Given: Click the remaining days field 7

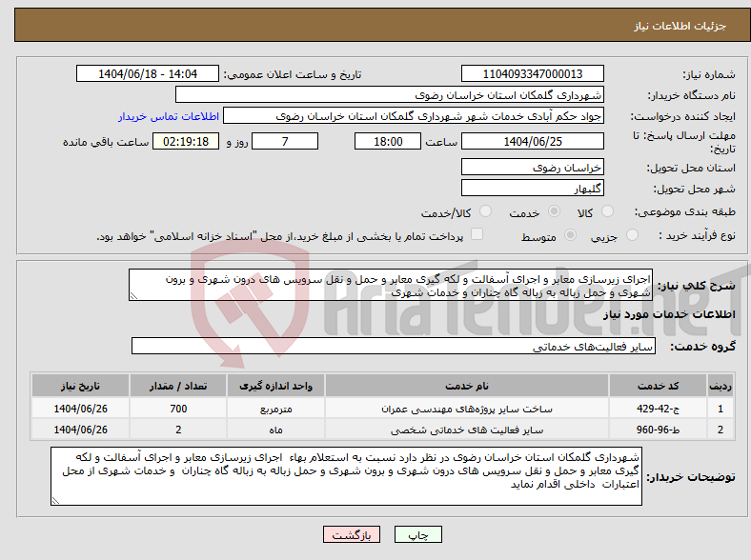Looking at the screenshot, I should [285, 142].
